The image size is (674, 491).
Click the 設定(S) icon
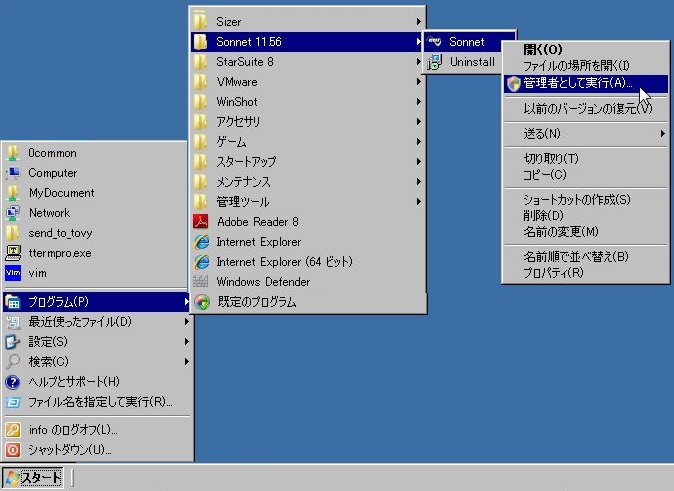pos(13,342)
